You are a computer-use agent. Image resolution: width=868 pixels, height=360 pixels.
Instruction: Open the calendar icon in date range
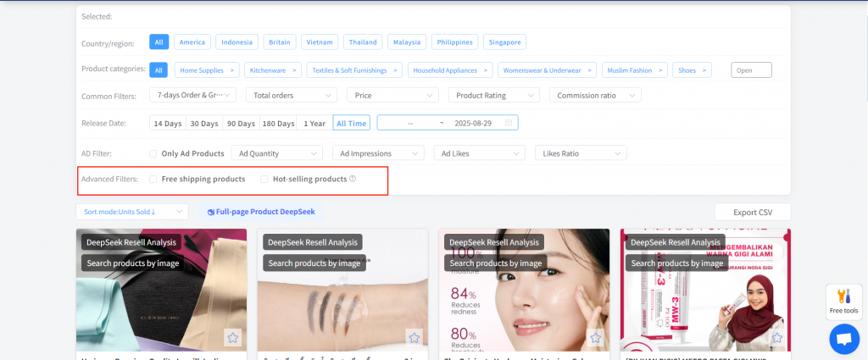pyautogui.click(x=509, y=123)
